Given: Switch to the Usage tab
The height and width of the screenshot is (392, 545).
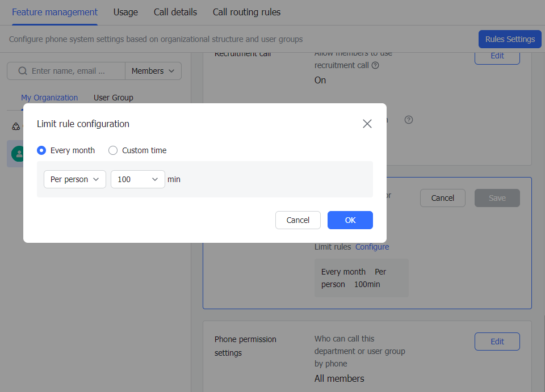Looking at the screenshot, I should 125,12.
